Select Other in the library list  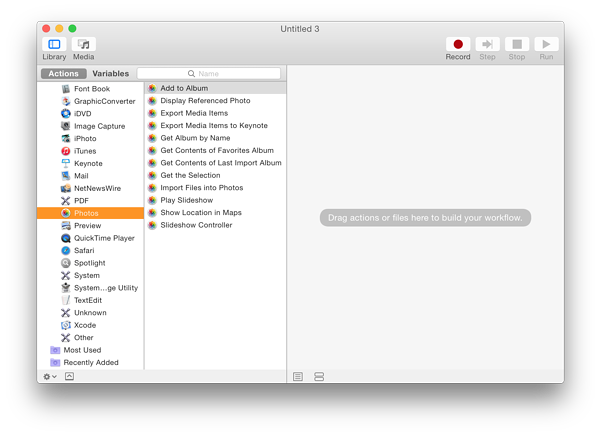(x=90, y=338)
